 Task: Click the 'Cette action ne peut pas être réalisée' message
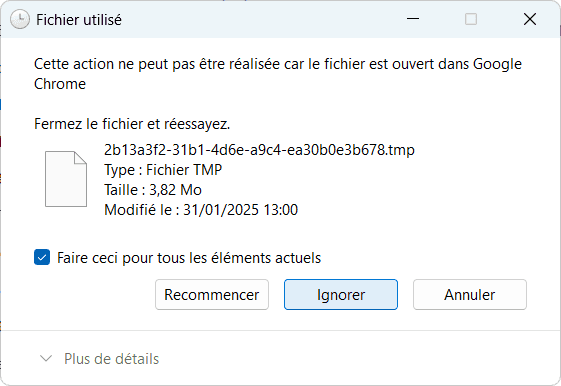[278, 74]
